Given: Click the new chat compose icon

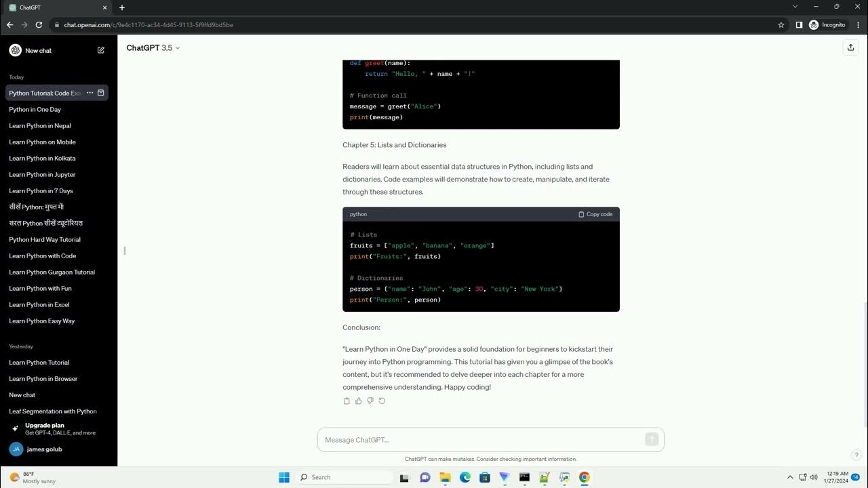Looking at the screenshot, I should [101, 50].
